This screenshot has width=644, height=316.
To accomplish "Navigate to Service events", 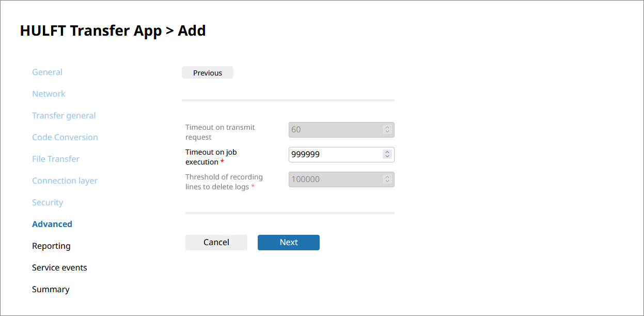I will pos(59,268).
